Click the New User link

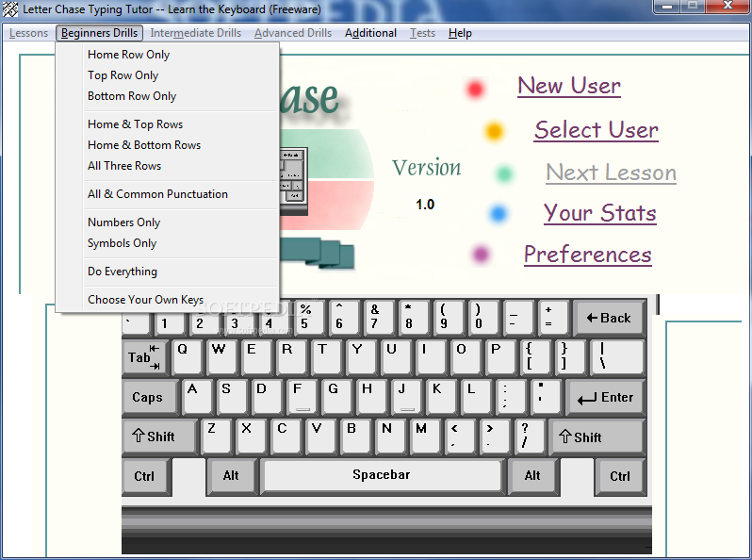click(569, 87)
